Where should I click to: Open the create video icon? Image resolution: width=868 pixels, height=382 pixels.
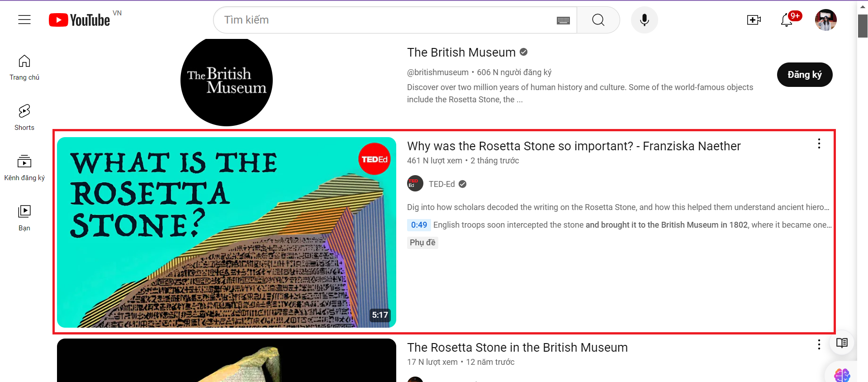[x=754, y=20]
